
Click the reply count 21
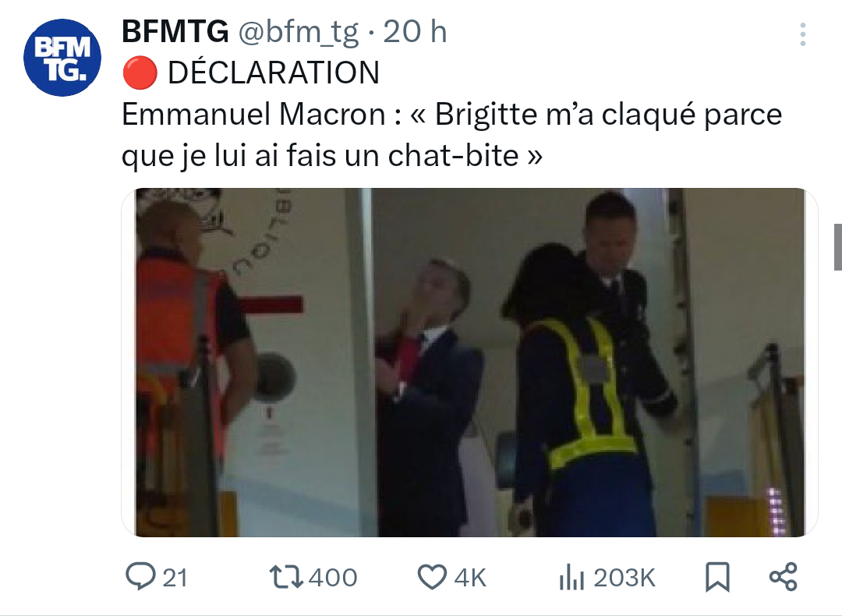[x=175, y=578]
